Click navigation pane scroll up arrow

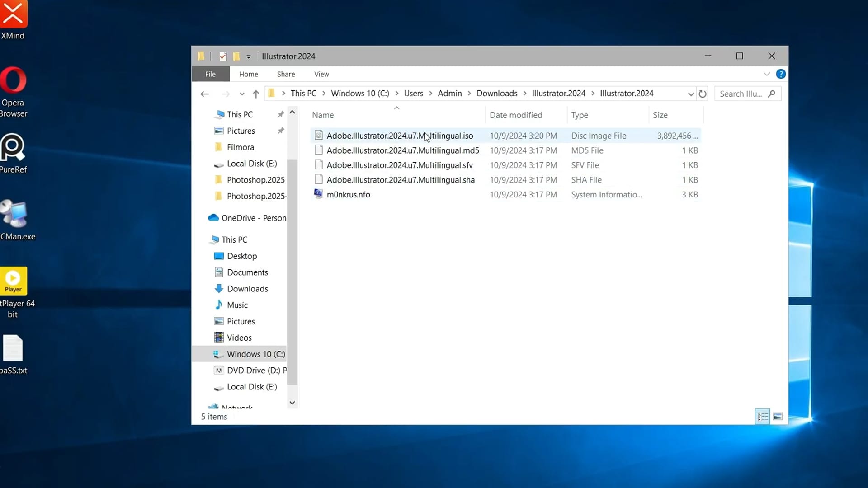click(292, 112)
